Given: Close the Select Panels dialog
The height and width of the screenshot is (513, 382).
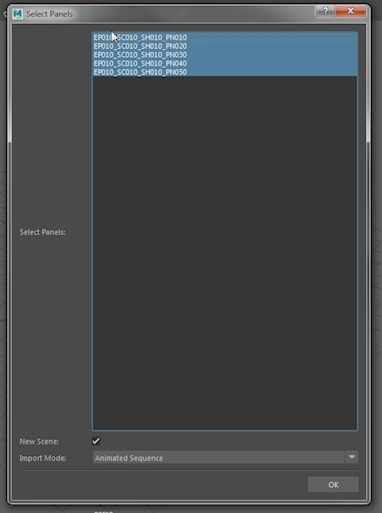Looking at the screenshot, I should coord(350,11).
